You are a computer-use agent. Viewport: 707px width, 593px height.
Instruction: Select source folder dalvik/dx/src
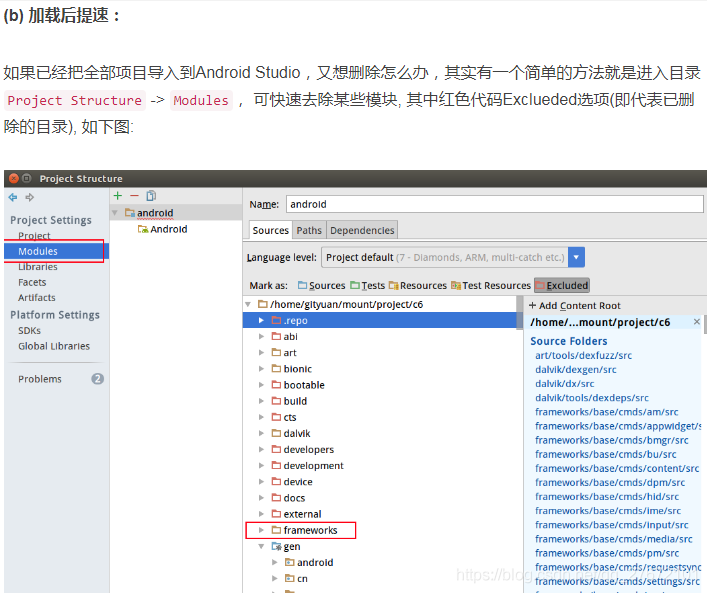coord(565,384)
